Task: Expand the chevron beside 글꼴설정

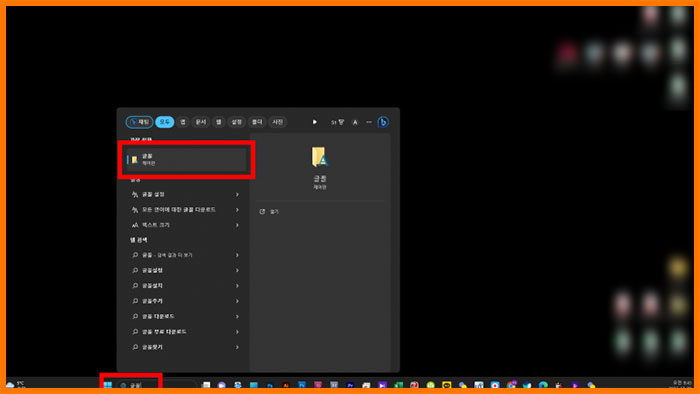Action: tap(237, 270)
